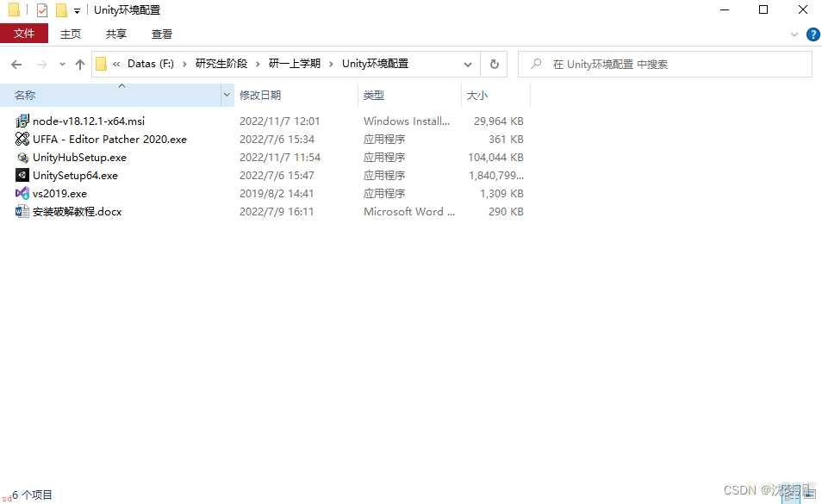Open Explorer help via blue question mark
This screenshot has height=504, width=822.
[x=813, y=34]
